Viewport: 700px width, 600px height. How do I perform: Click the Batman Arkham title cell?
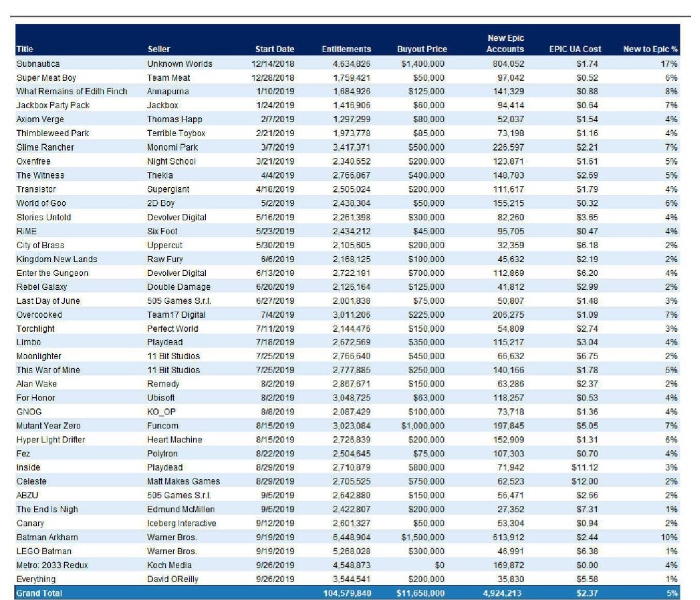click(47, 538)
